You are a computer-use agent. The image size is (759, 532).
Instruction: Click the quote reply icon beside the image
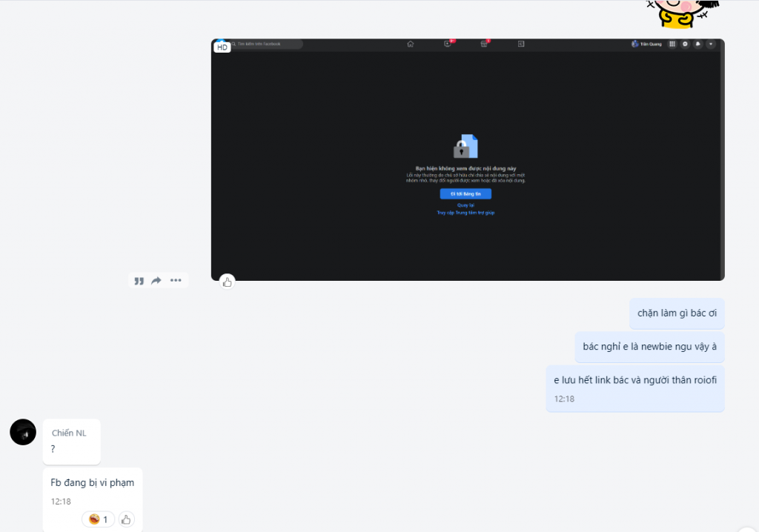coord(139,281)
